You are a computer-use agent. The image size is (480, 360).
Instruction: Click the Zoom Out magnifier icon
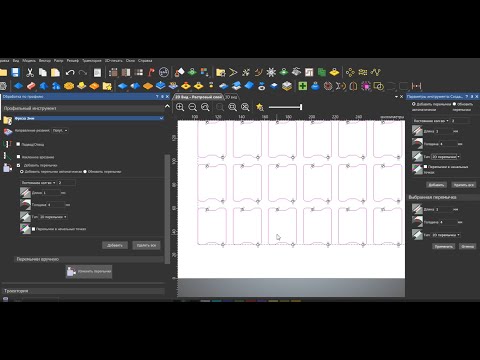coord(193,107)
